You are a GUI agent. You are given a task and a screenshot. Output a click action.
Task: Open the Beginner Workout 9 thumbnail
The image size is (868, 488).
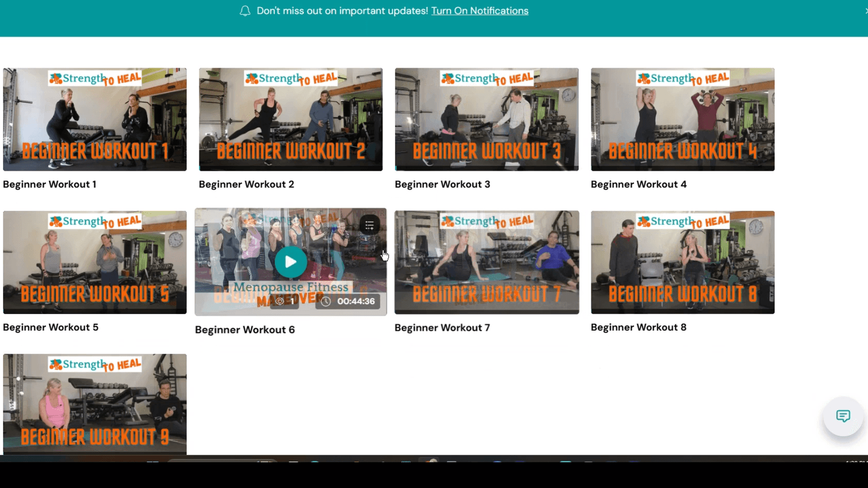coord(95,404)
